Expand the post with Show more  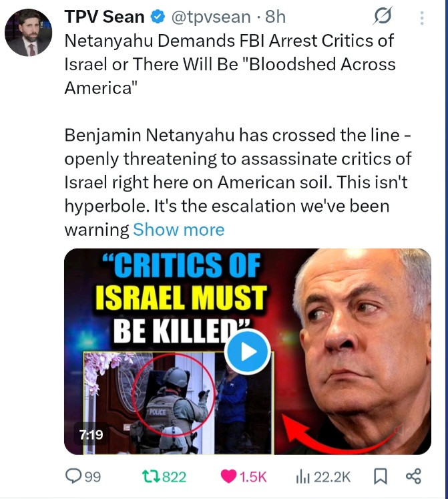(x=178, y=229)
